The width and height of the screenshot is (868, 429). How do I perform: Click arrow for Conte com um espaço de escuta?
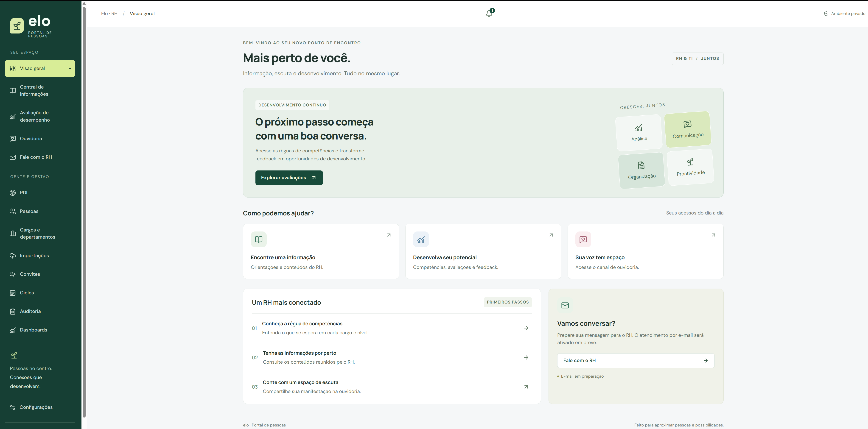pos(526,387)
